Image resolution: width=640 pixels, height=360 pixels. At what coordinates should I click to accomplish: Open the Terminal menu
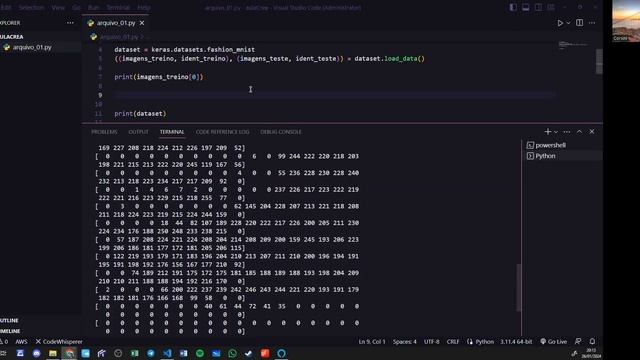[118, 7]
